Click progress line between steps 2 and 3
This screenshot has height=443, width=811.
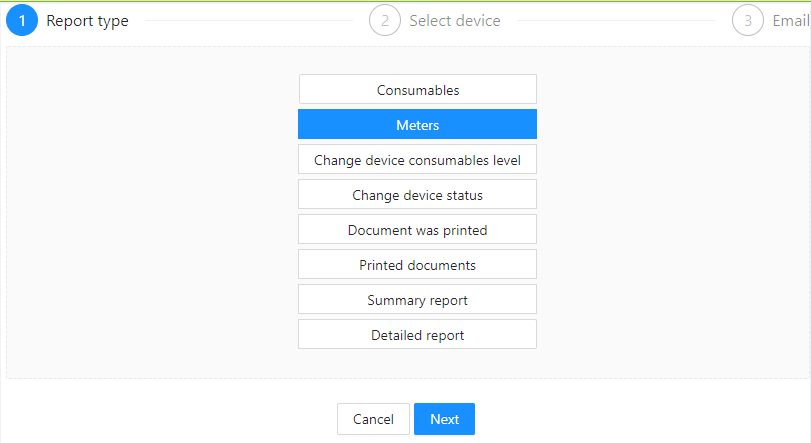click(616, 21)
